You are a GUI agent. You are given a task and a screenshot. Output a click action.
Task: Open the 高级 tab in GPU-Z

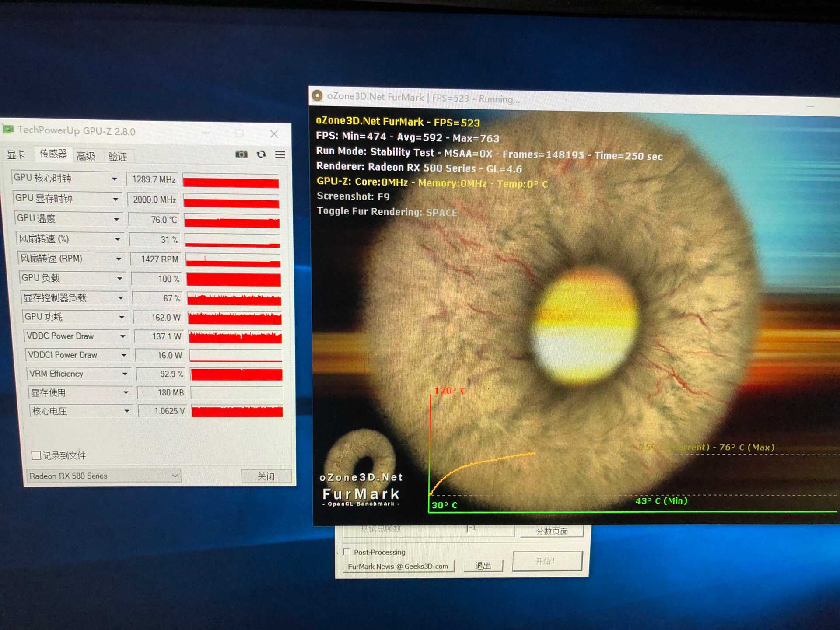click(x=86, y=156)
